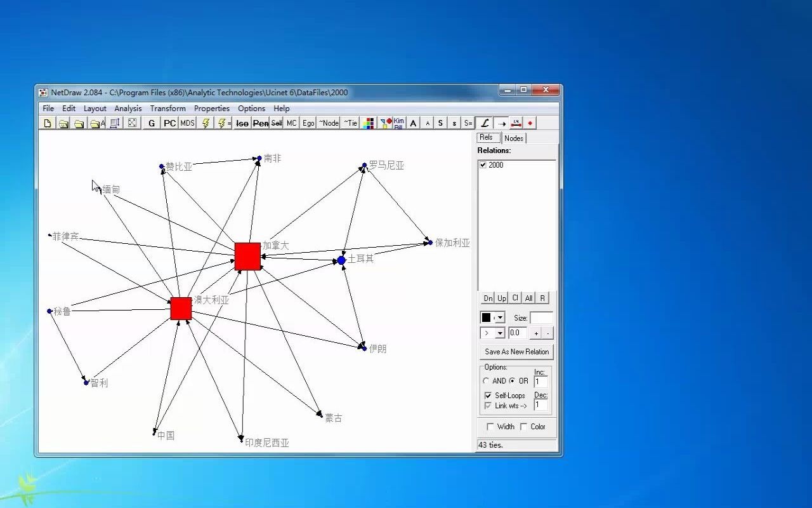
Task: Click the Ego toolbar button
Action: click(x=308, y=123)
